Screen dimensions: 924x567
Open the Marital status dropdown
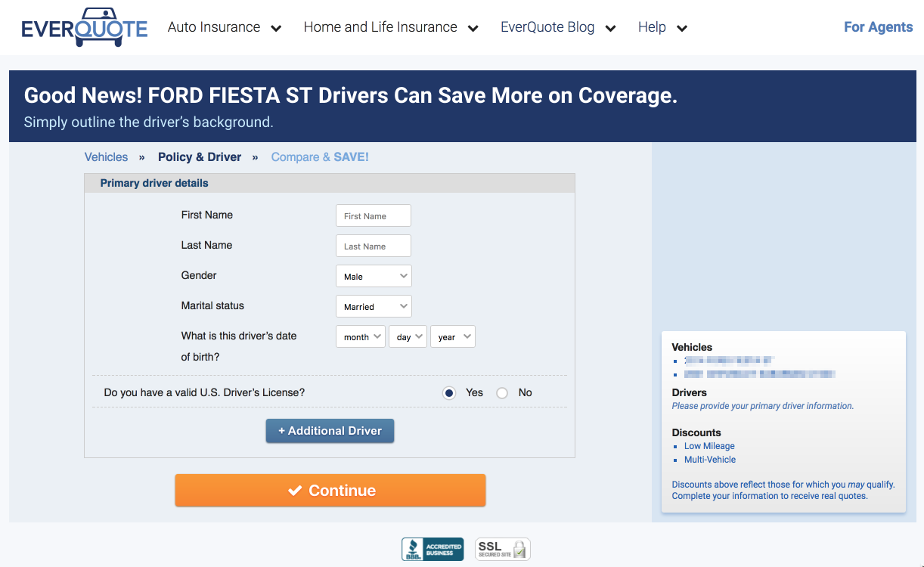pyautogui.click(x=374, y=306)
